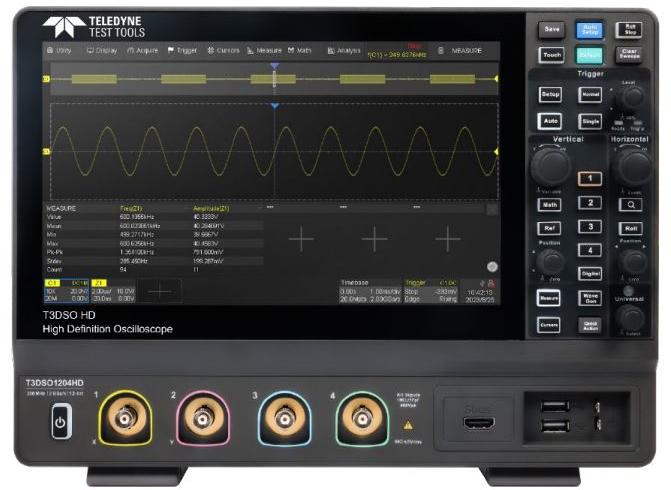
Task: Toggle the channel 3 button
Action: point(590,226)
